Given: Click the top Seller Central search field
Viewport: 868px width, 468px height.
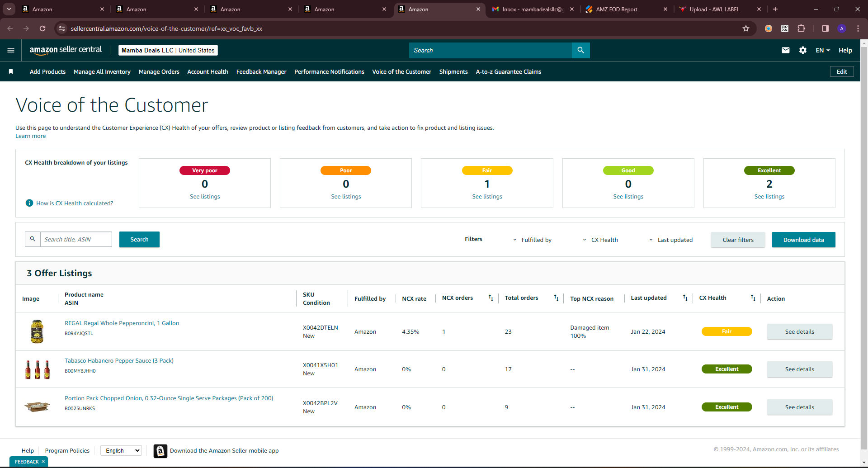Looking at the screenshot, I should point(491,50).
